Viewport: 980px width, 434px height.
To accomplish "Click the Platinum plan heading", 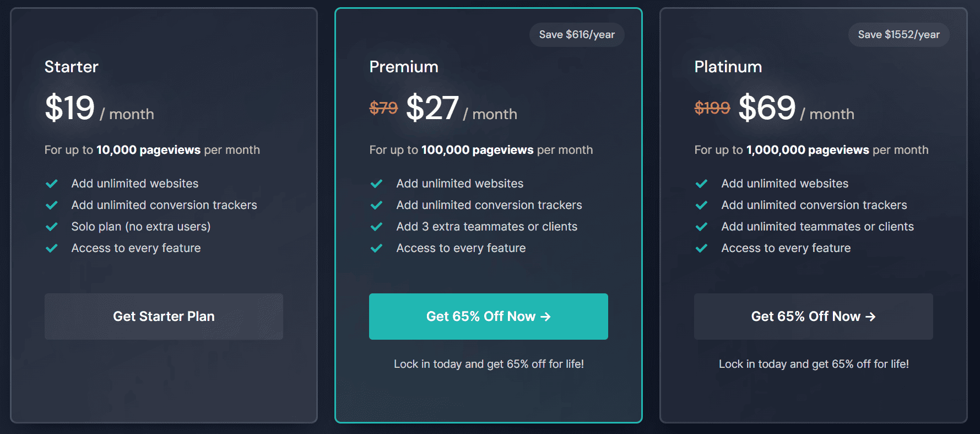I will pos(728,66).
